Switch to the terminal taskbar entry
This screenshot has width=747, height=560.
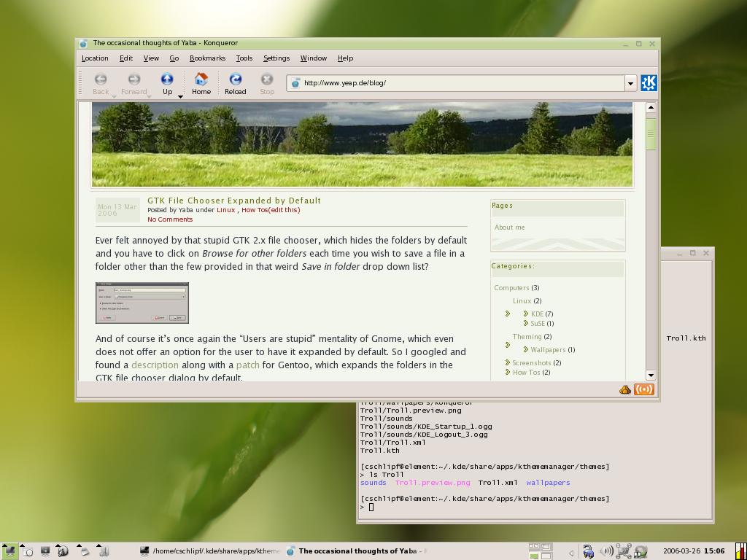(209, 551)
